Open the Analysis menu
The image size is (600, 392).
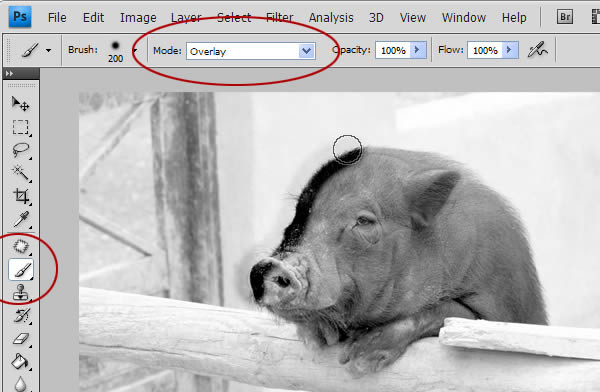click(x=331, y=18)
